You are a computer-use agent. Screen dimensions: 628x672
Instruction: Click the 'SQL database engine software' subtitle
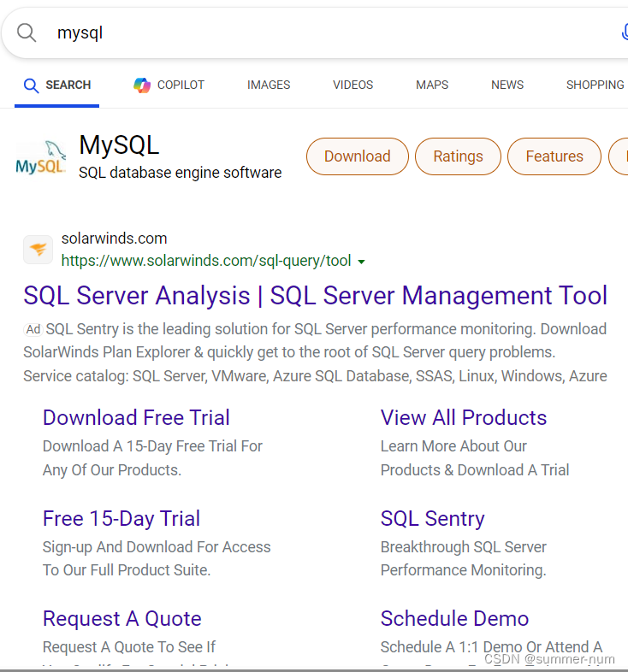click(x=181, y=173)
